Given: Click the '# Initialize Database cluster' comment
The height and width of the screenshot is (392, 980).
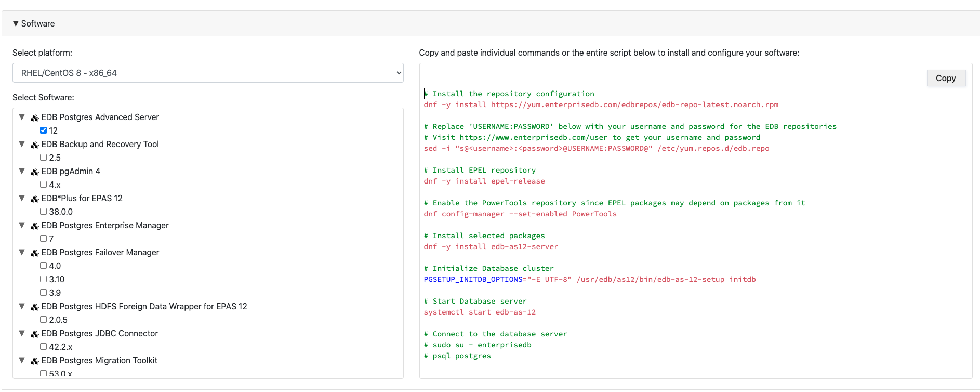Looking at the screenshot, I should point(489,268).
